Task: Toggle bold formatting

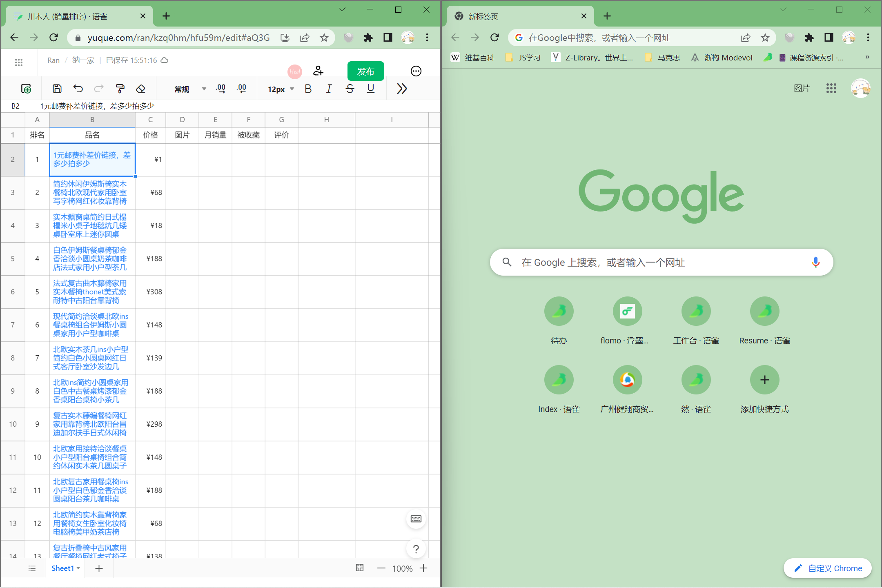Action: click(308, 89)
